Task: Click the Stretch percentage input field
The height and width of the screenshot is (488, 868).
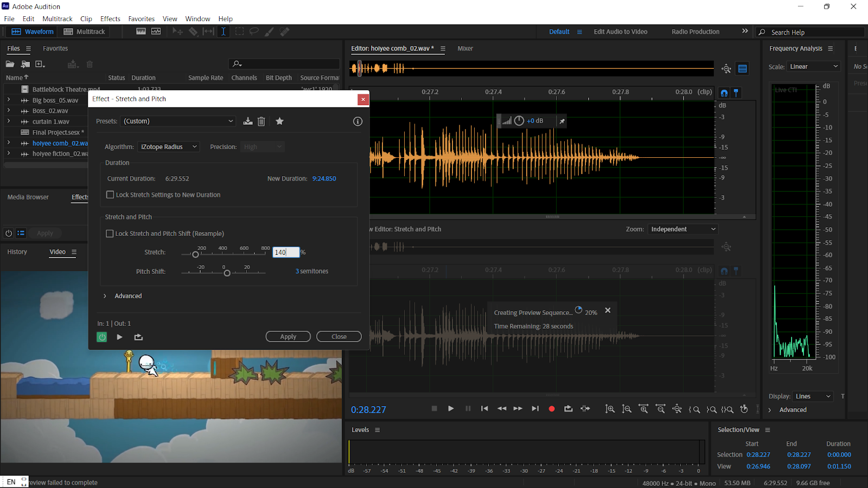Action: 285,252
